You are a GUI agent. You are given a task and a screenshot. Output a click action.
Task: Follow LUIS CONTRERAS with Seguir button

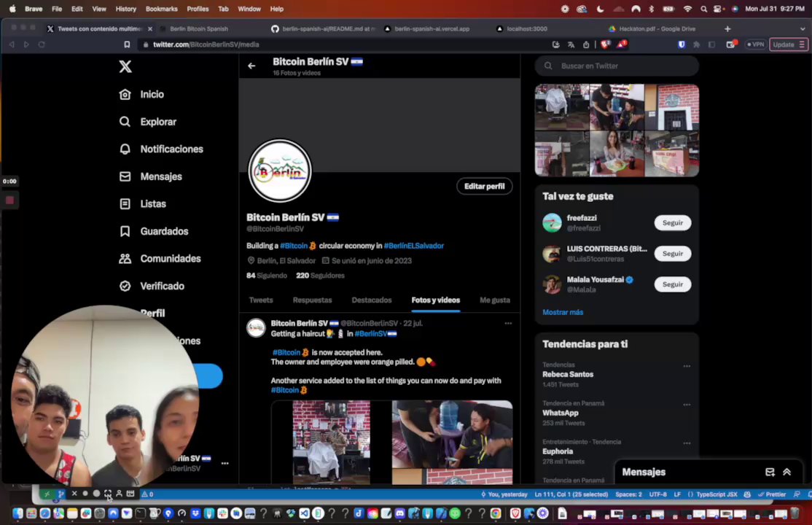[x=673, y=254]
